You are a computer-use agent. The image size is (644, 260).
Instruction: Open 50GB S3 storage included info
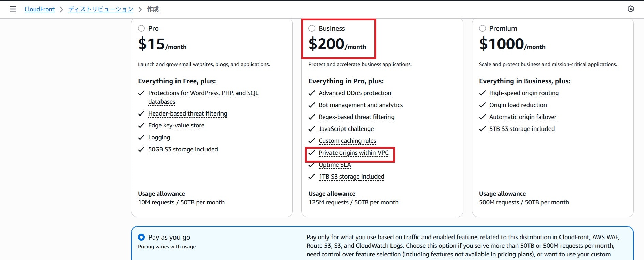pos(183,149)
